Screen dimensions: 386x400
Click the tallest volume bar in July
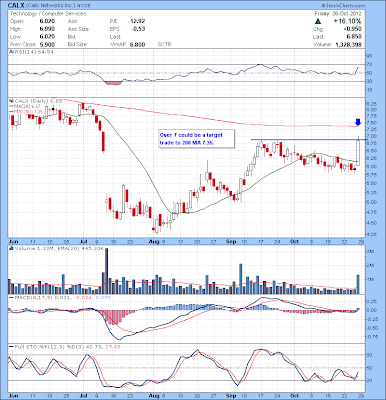pyautogui.click(x=107, y=270)
